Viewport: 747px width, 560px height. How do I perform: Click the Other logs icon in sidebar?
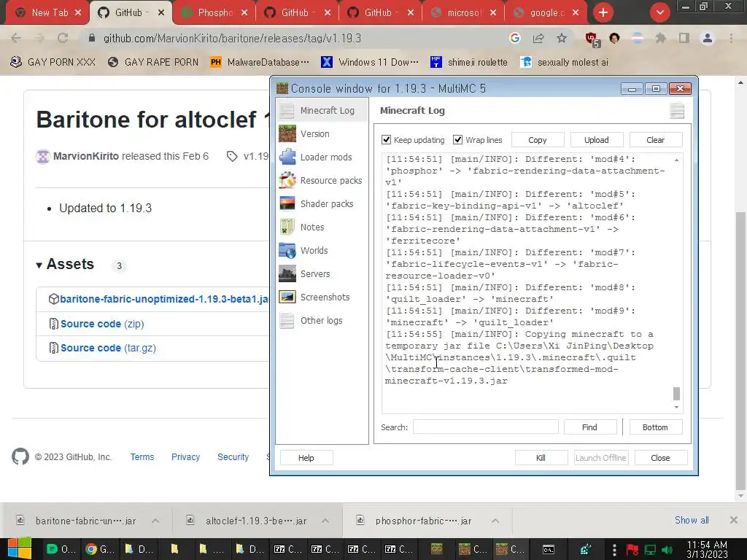(287, 321)
